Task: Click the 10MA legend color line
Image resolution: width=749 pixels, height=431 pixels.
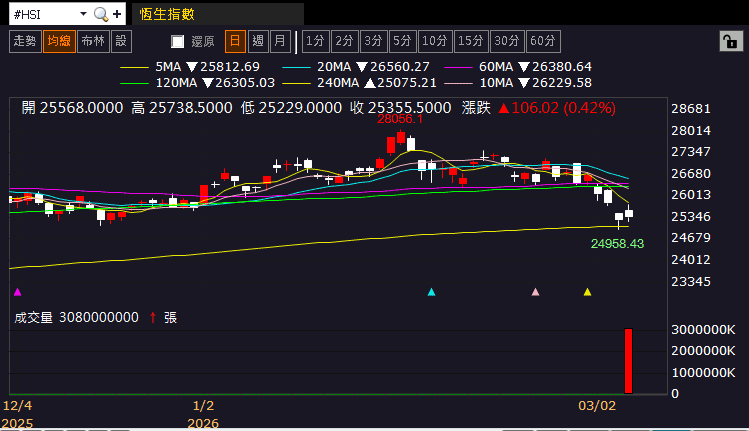Action: (x=459, y=84)
